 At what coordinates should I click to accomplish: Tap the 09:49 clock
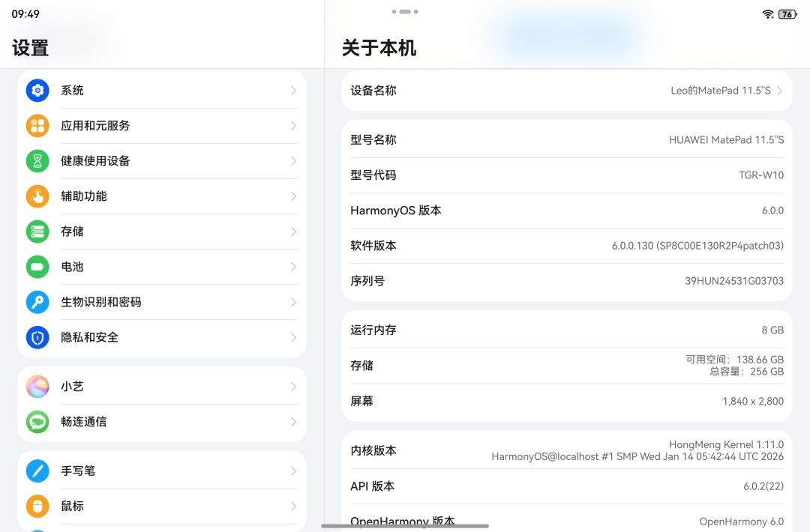point(25,14)
